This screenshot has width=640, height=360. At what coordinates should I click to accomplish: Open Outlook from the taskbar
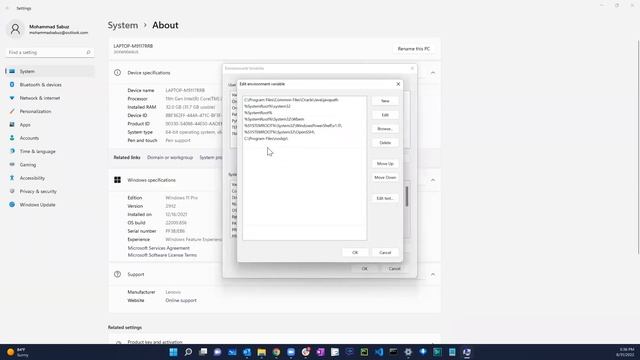247,352
